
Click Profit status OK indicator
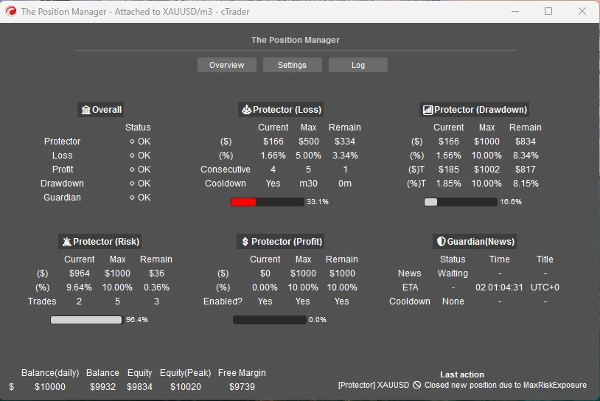[140, 170]
